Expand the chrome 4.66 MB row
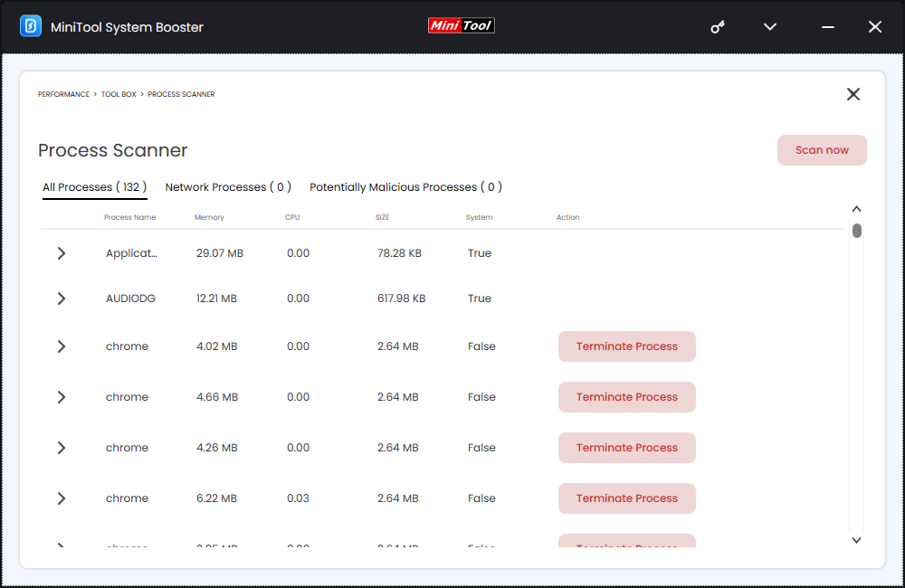 62,397
